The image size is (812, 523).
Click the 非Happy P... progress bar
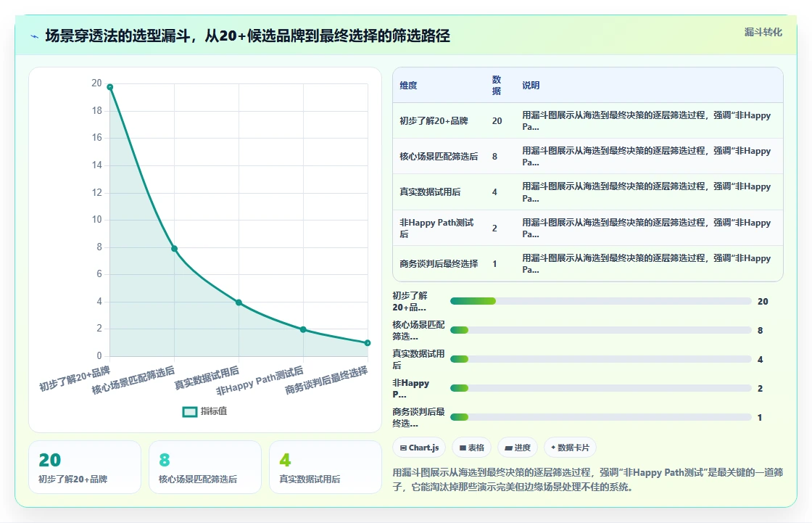[601, 388]
